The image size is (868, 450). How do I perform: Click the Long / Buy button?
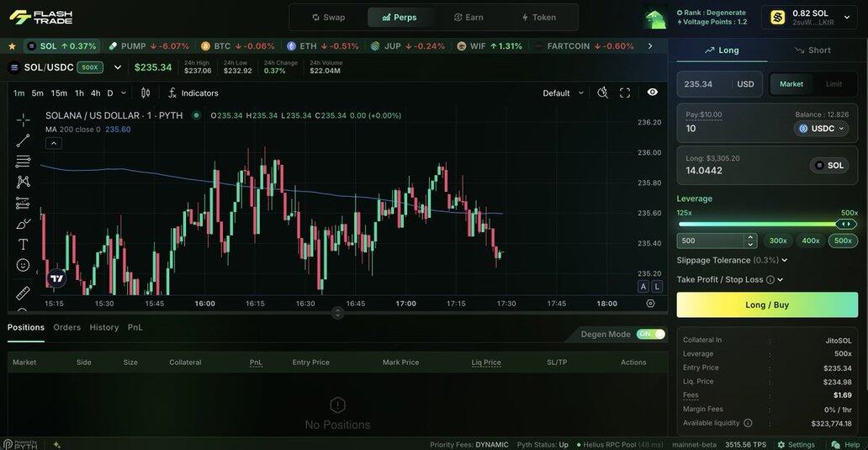(767, 305)
